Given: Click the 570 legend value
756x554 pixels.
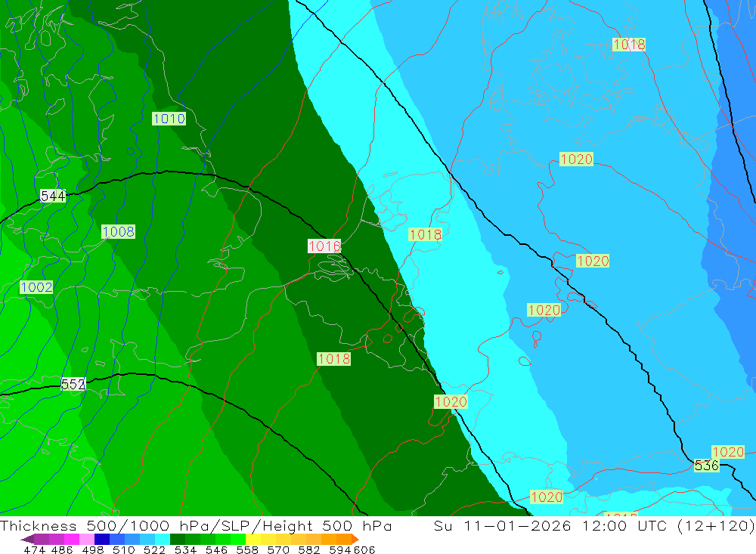Looking at the screenshot, I should click(x=278, y=550).
